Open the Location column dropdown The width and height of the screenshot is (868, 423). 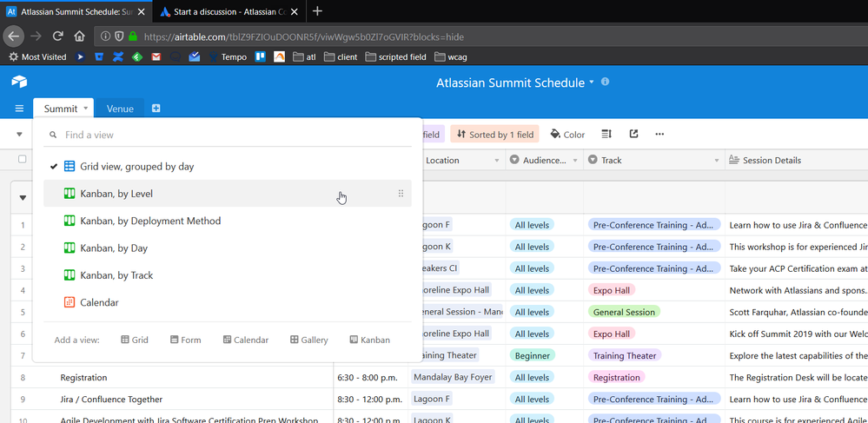point(496,161)
